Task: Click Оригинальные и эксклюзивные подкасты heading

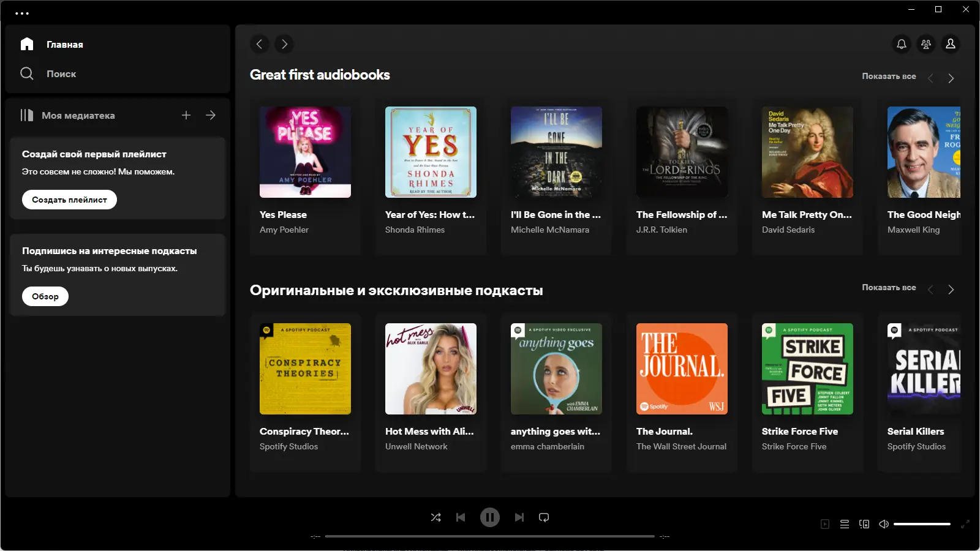Action: point(396,290)
